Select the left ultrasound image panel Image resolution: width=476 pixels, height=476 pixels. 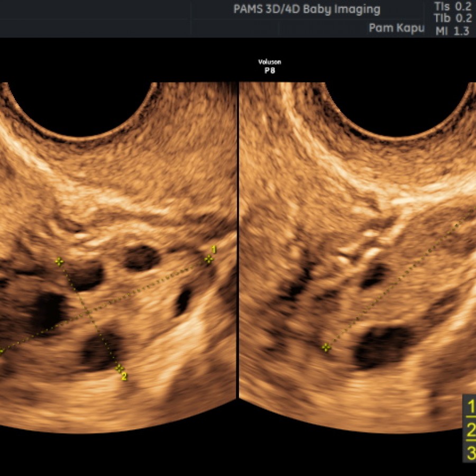point(116,238)
